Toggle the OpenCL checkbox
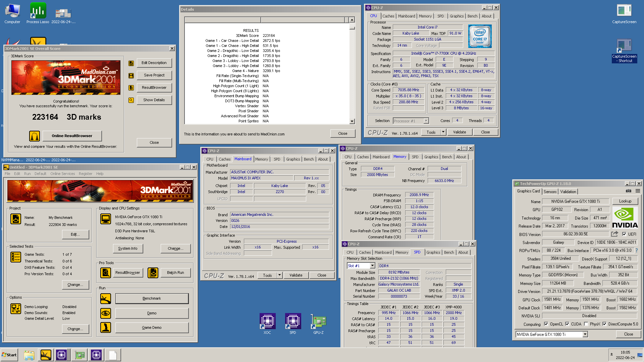 click(546, 324)
